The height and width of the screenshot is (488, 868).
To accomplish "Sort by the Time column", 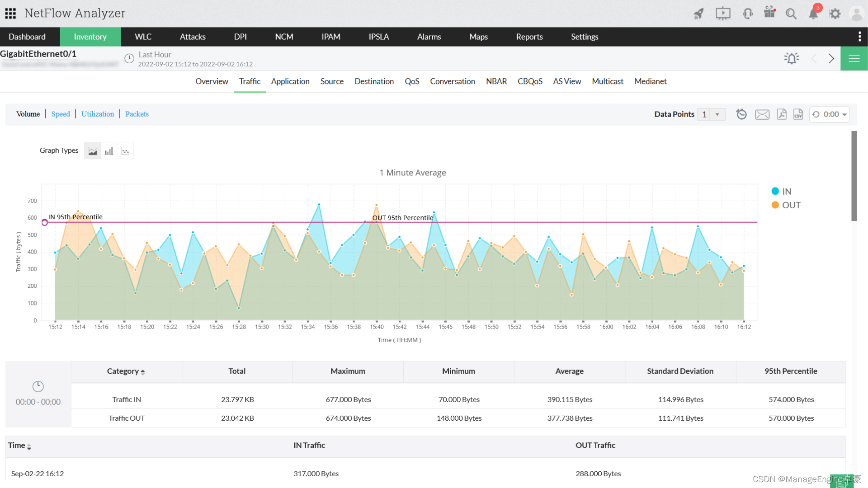I will [20, 446].
